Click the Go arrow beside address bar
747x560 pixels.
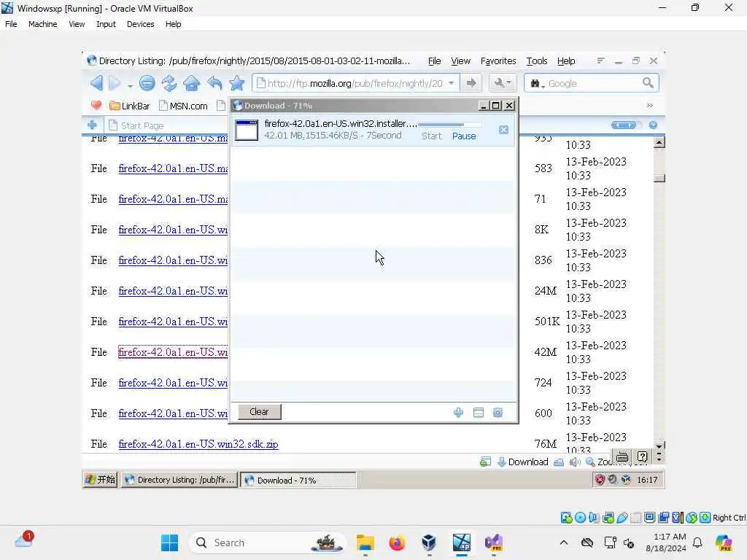(x=471, y=83)
